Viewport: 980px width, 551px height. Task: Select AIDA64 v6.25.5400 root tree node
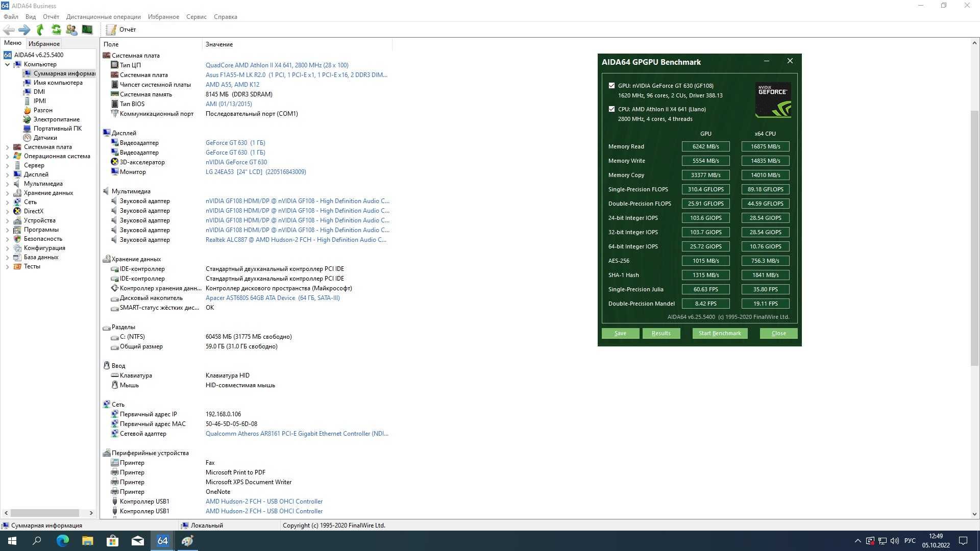coord(39,55)
